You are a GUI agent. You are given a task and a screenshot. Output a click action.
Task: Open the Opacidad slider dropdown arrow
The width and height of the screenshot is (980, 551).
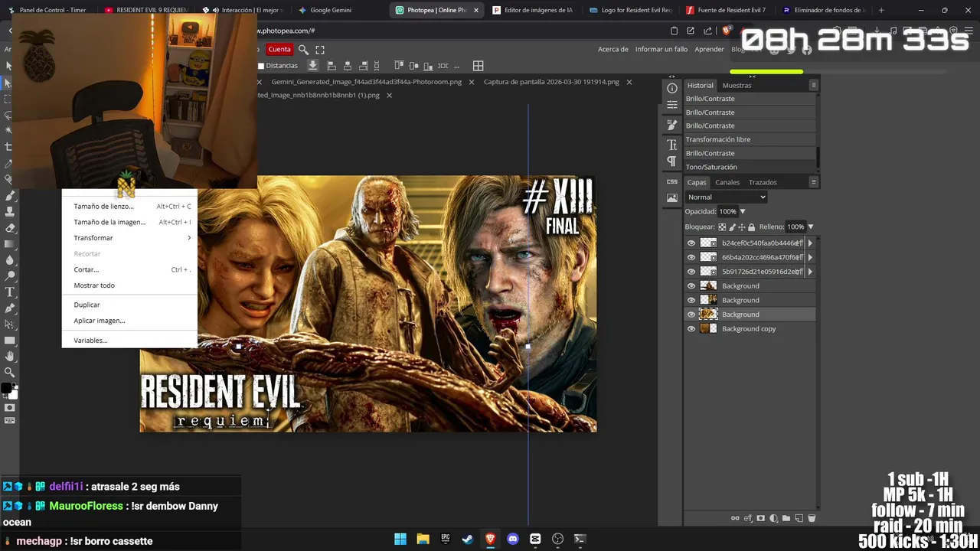point(742,212)
